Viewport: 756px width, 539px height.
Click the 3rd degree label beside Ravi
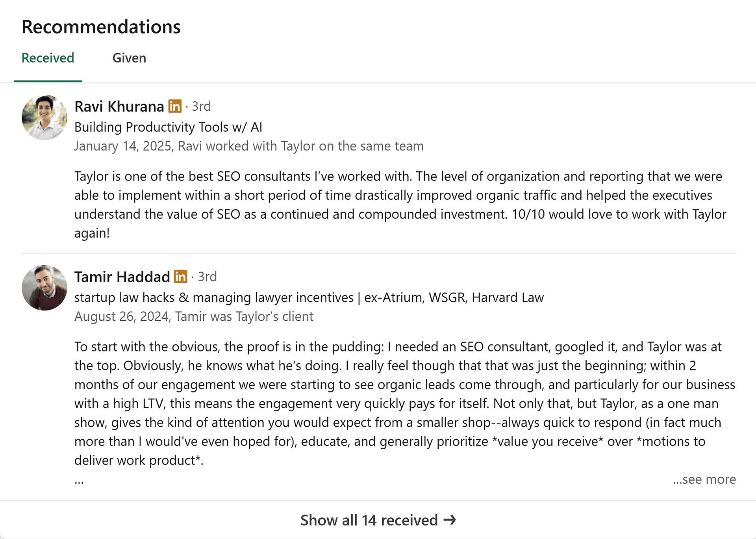coord(201,106)
